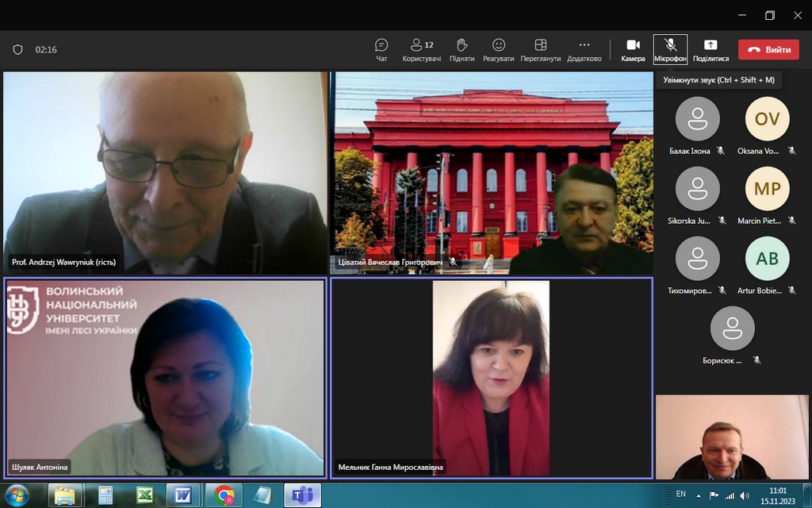812x508 pixels.
Task: Expand the Додатково more options menu
Action: (x=584, y=49)
